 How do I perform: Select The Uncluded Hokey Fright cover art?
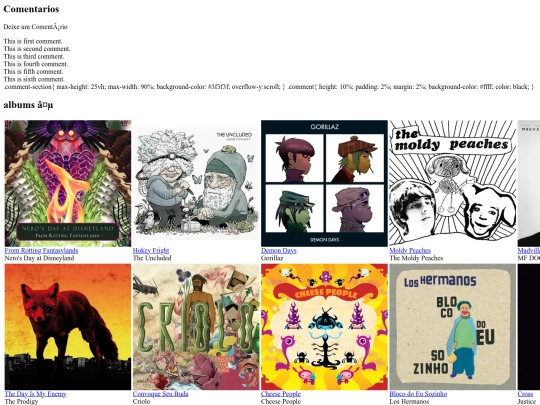click(x=196, y=183)
